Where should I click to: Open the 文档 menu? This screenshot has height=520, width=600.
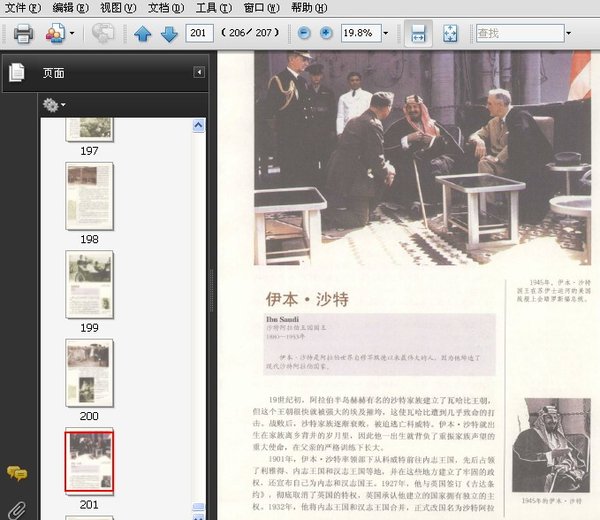pyautogui.click(x=166, y=7)
